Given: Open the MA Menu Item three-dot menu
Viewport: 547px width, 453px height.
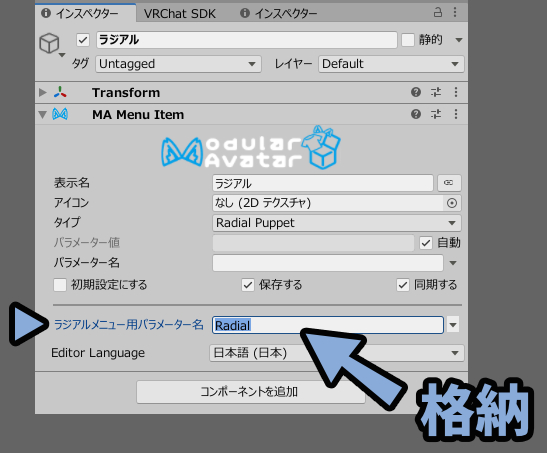Looking at the screenshot, I should [x=456, y=114].
